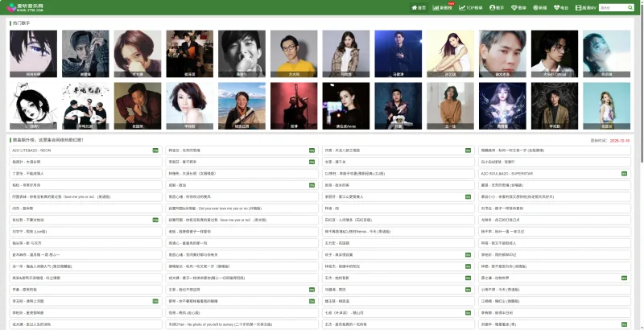Open the 新歌榜 new songs chart
This screenshot has height=330, width=644.
pos(443,8)
